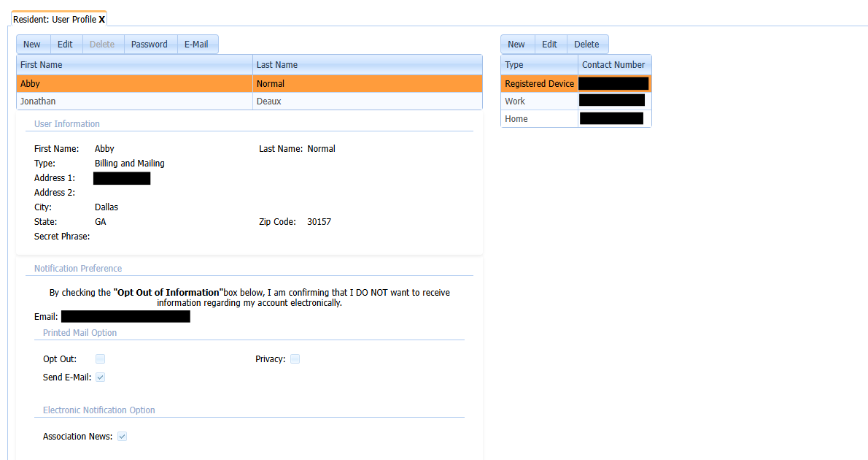Select the Registered Device contact row
This screenshot has width=868, height=460.
pos(539,83)
